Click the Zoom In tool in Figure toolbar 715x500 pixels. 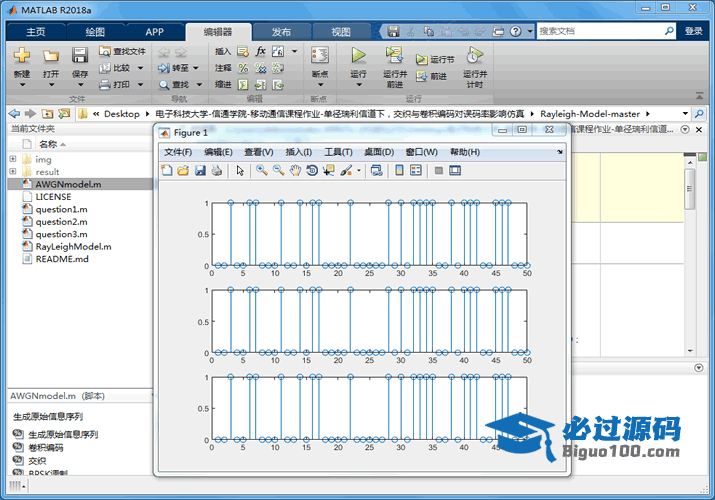tap(261, 171)
